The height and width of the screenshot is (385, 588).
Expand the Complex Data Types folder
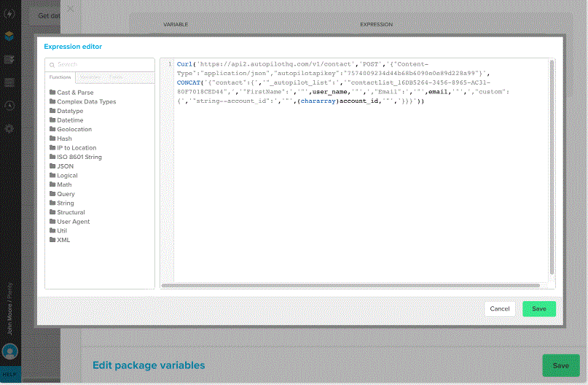click(x=82, y=101)
